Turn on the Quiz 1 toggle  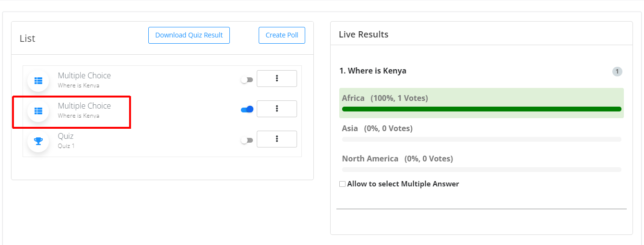pos(247,140)
